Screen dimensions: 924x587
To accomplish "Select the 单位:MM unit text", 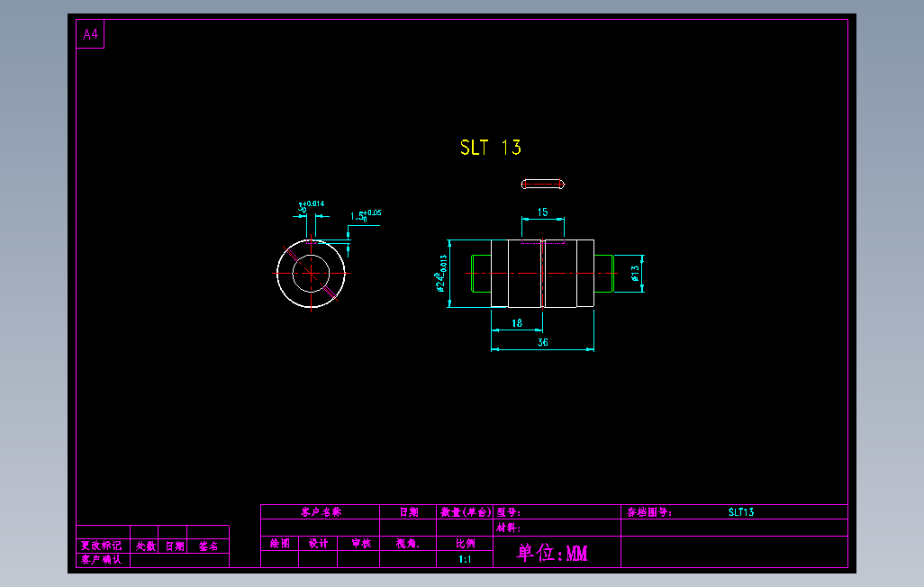I will click(552, 553).
